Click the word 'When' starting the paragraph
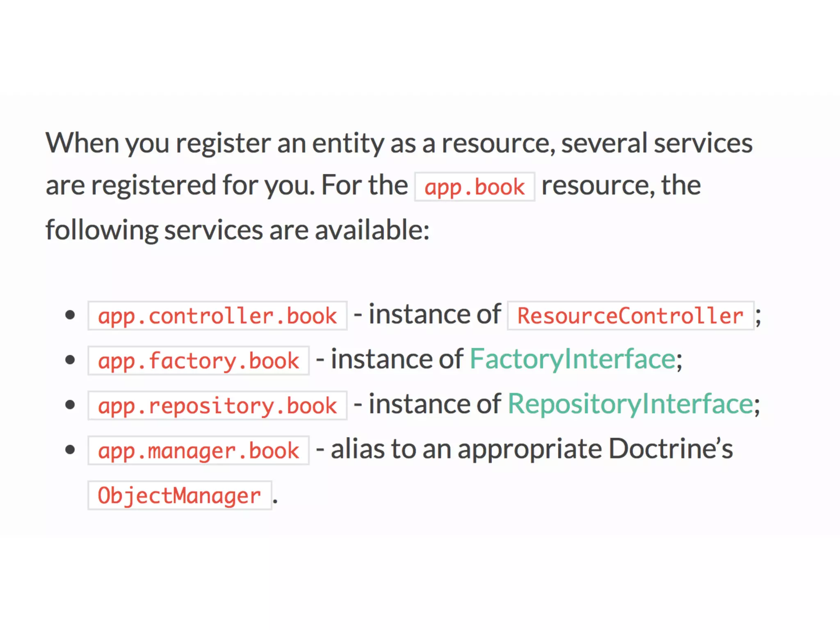 82,143
